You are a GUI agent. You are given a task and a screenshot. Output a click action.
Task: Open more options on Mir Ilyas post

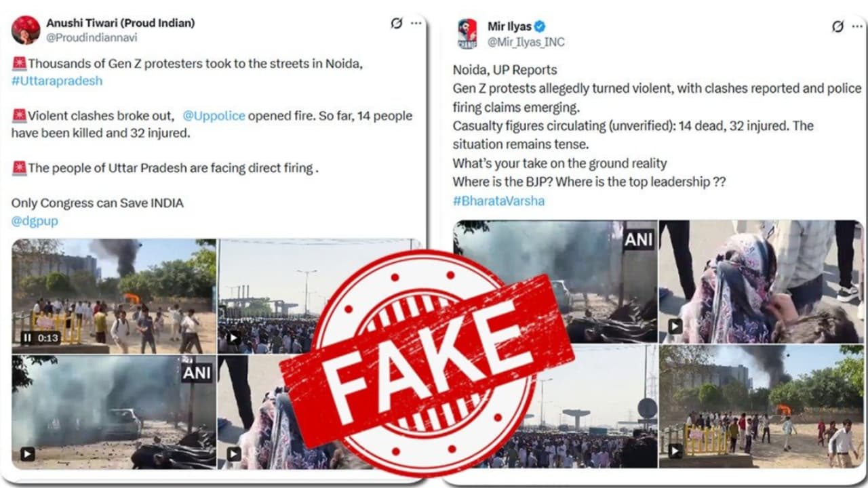[857, 26]
